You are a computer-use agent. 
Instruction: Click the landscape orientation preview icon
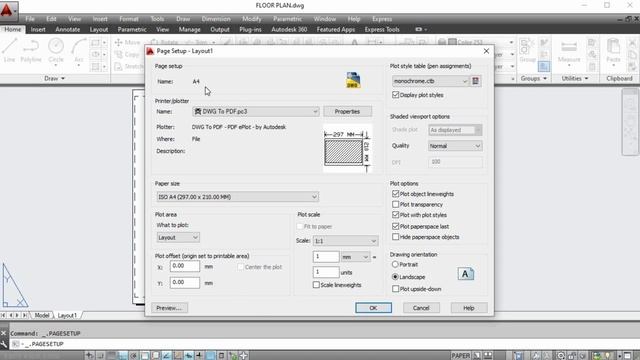point(466,274)
